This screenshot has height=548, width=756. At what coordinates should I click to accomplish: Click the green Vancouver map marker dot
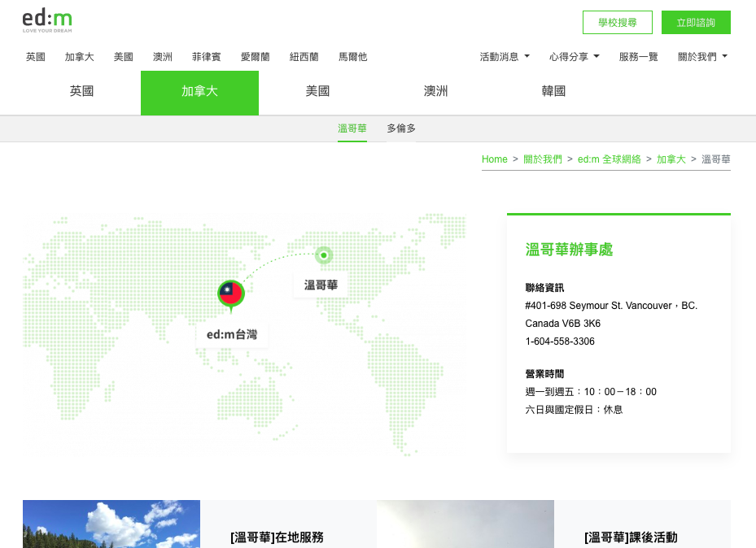coord(324,255)
